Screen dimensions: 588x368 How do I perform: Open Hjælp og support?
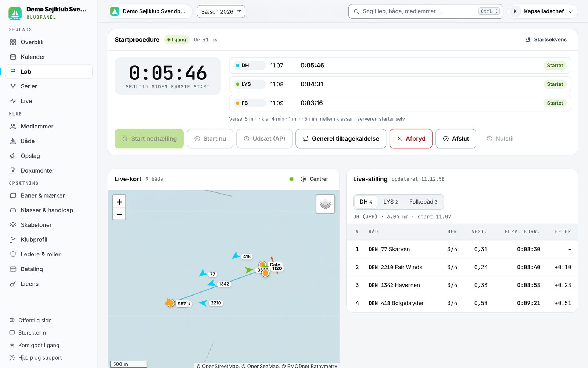[40, 358]
